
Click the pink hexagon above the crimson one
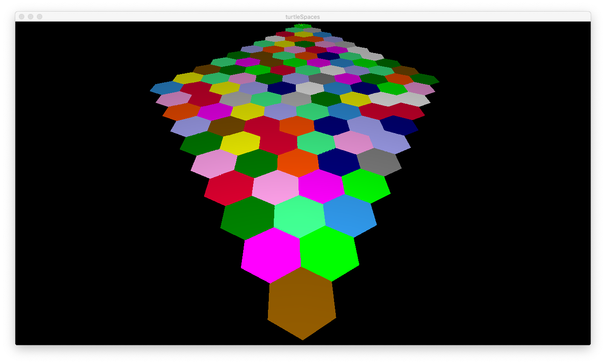pyautogui.click(x=214, y=163)
